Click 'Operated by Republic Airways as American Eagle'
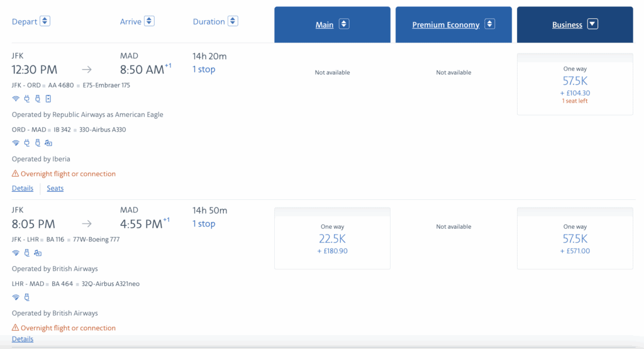The width and height of the screenshot is (644, 349). [x=87, y=114]
